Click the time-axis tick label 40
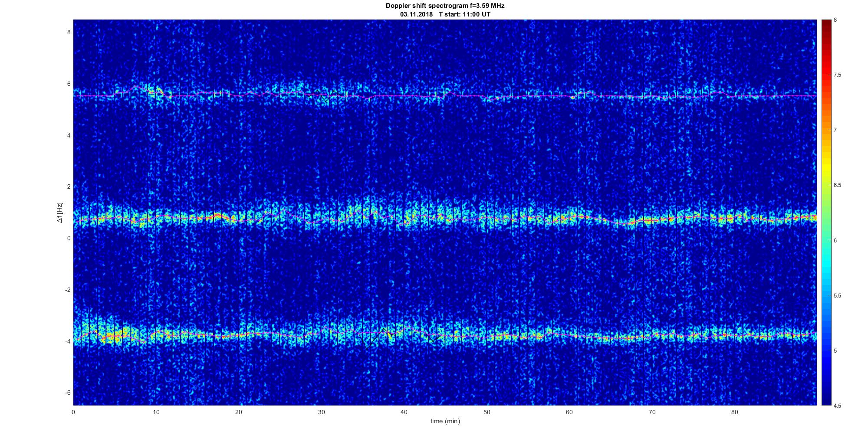Viewport: 868px width, 435px height. click(404, 412)
